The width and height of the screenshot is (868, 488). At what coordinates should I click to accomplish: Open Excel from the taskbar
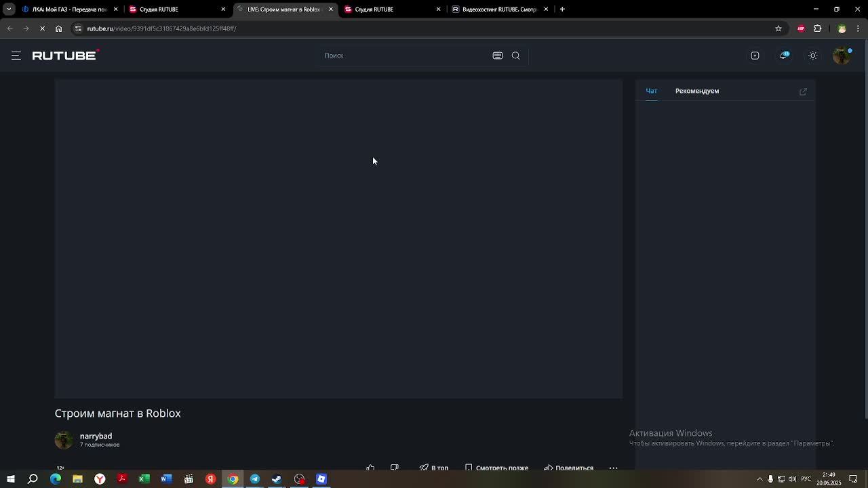(x=144, y=479)
